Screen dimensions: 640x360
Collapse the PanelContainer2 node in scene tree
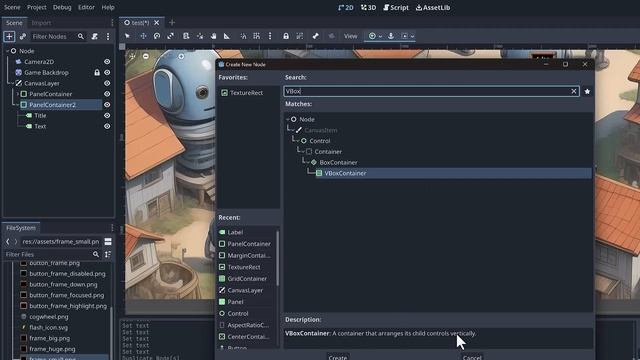coord(18,105)
